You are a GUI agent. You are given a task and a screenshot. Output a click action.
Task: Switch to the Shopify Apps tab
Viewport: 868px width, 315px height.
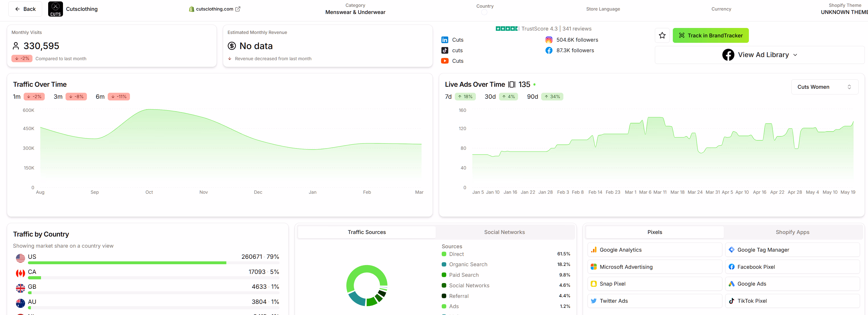click(x=792, y=232)
